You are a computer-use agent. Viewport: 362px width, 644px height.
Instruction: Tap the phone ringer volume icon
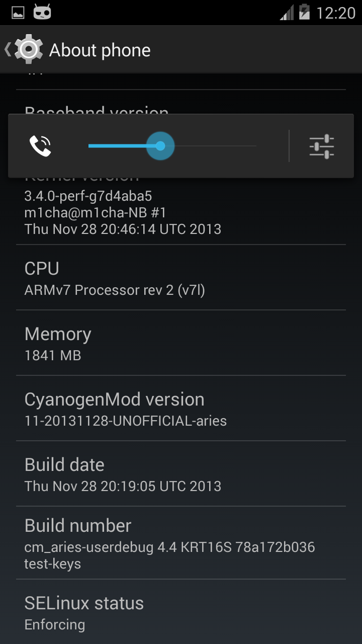[x=40, y=146]
